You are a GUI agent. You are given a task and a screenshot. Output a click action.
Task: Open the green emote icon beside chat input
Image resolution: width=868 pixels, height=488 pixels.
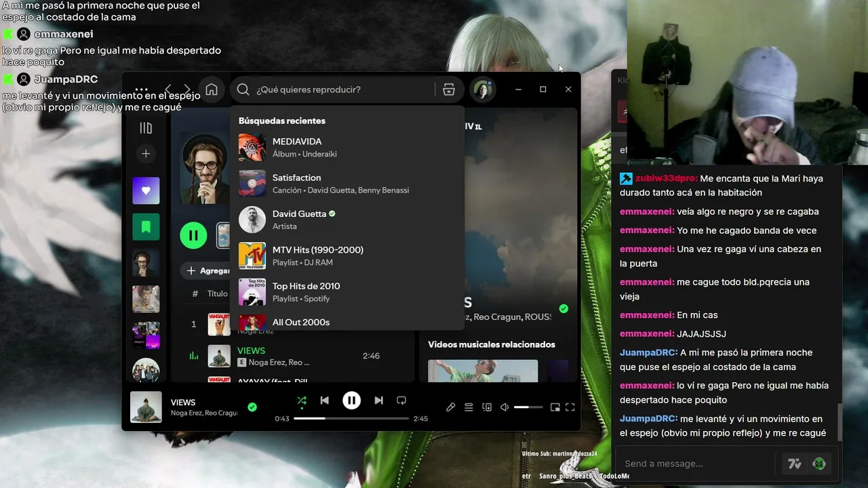click(819, 464)
